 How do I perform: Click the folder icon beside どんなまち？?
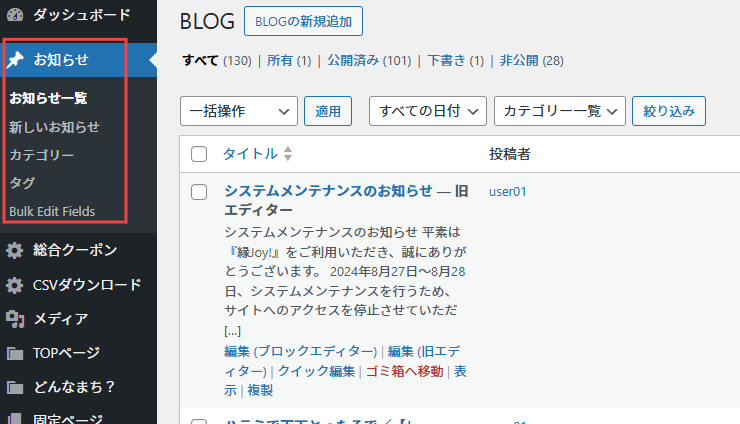(15, 387)
